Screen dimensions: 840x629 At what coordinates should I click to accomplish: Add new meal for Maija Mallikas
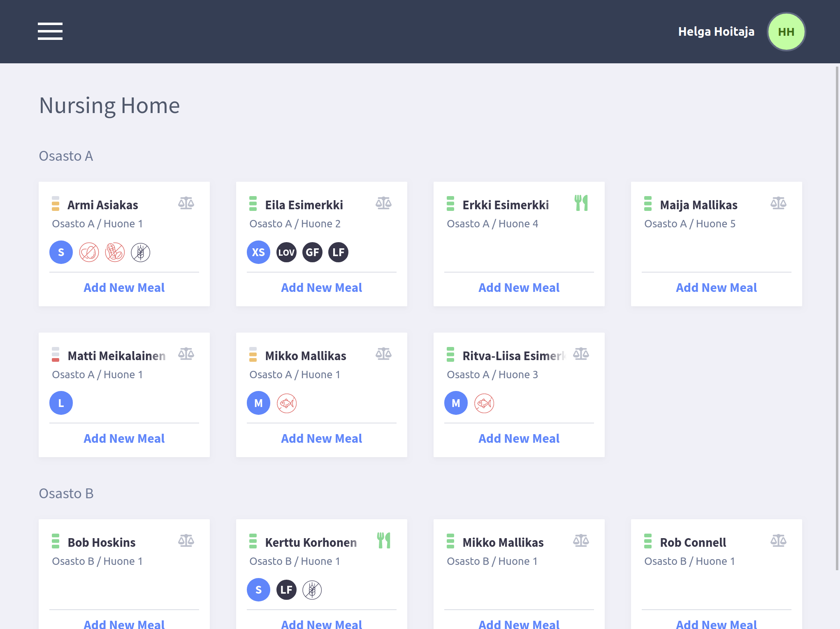(716, 287)
